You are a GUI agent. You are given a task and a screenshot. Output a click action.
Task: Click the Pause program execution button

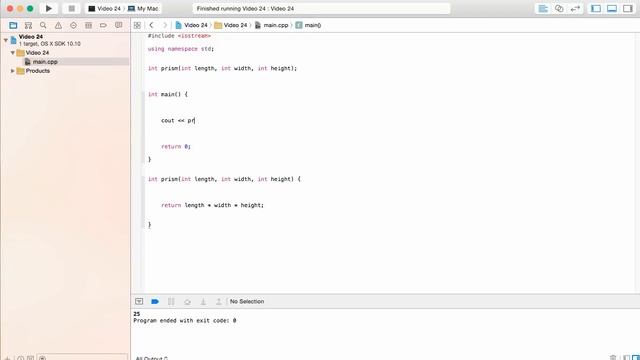[x=171, y=302]
